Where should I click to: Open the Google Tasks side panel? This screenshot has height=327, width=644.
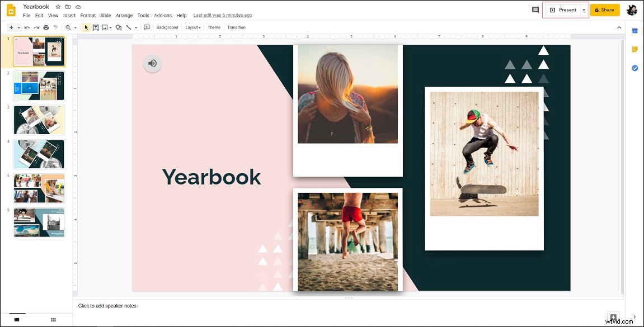634,68
